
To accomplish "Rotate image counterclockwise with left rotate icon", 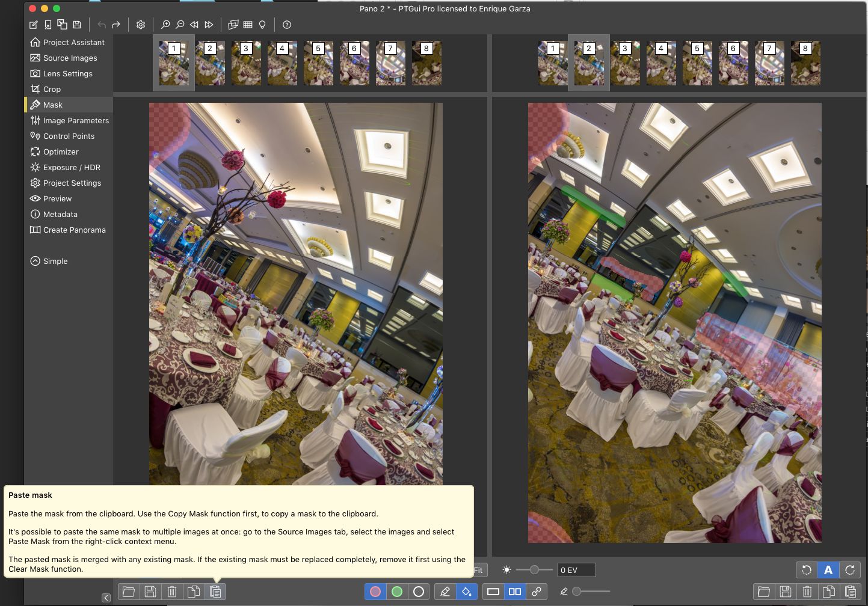I will [807, 570].
